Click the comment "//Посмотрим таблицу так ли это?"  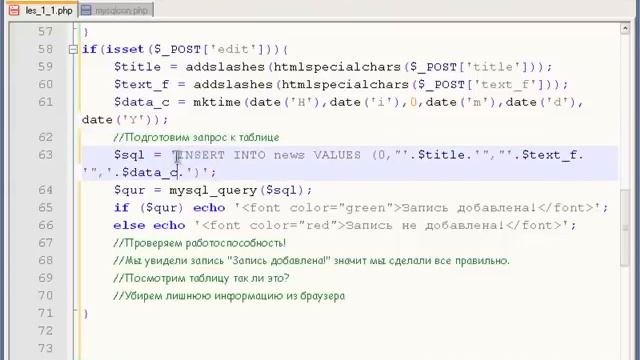point(201,278)
